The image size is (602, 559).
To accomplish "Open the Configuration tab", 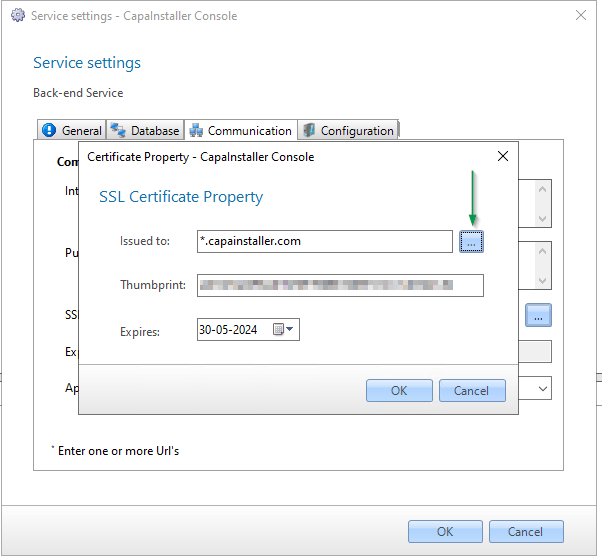I will point(348,131).
